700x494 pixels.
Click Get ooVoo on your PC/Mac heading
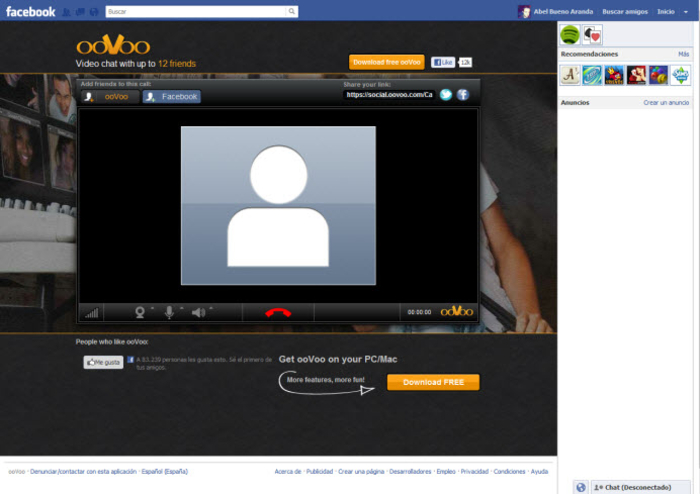(x=338, y=359)
